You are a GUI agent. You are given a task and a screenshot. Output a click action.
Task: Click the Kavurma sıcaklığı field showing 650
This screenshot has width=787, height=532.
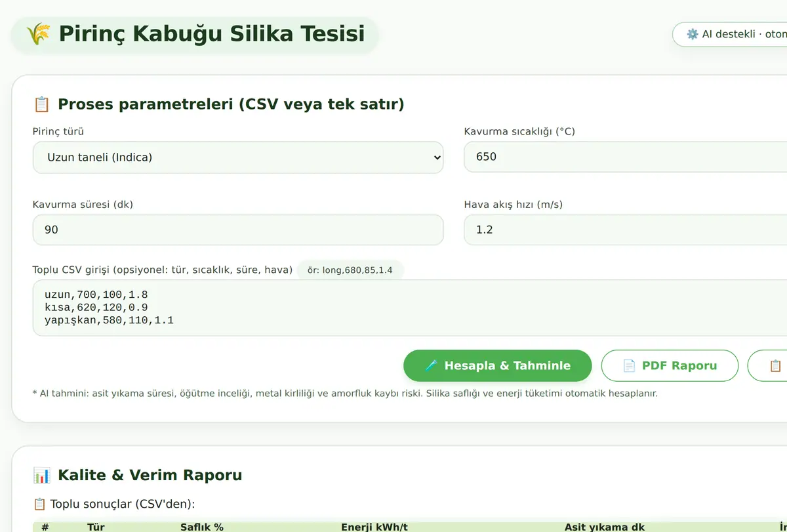[625, 157]
